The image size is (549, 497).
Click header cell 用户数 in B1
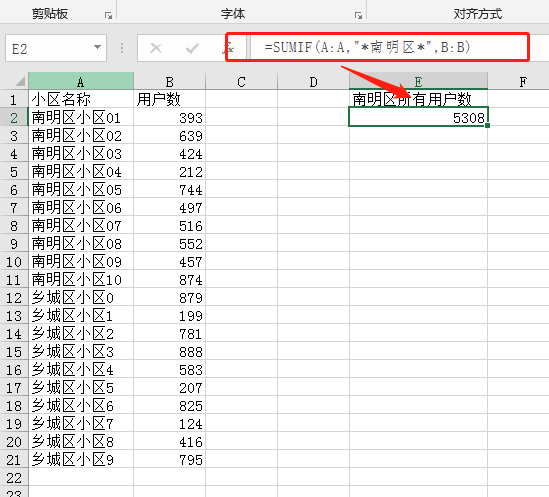169,99
